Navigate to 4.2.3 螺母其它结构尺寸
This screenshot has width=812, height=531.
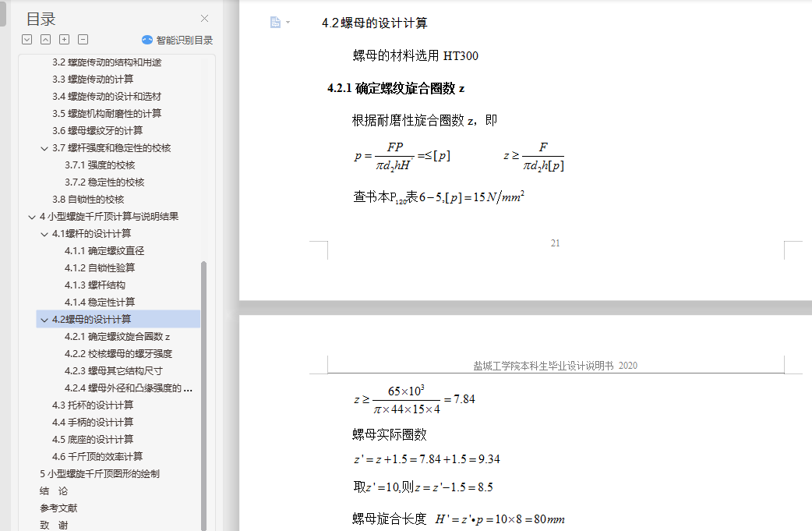pos(114,370)
